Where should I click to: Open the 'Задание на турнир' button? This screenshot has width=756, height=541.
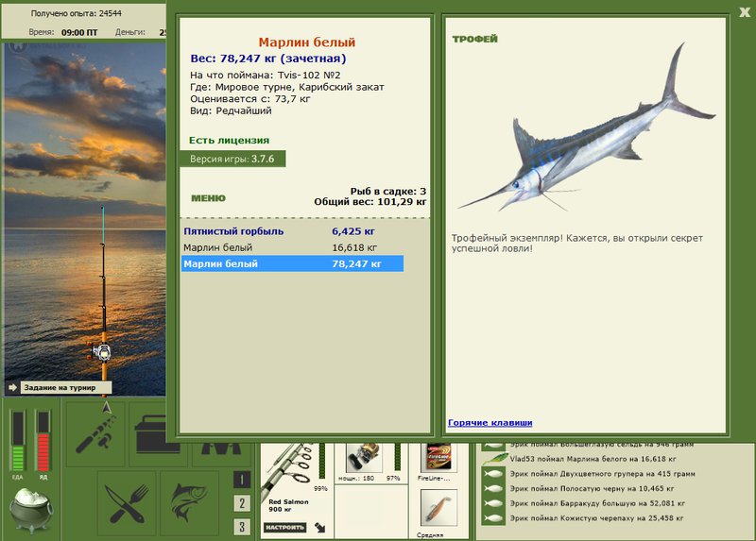[65, 387]
